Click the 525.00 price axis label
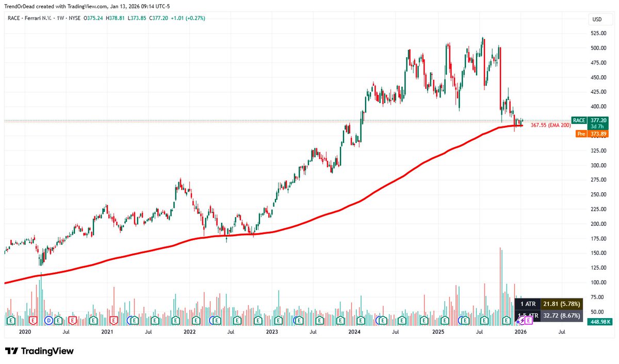The height and width of the screenshot is (364, 619). click(x=598, y=34)
